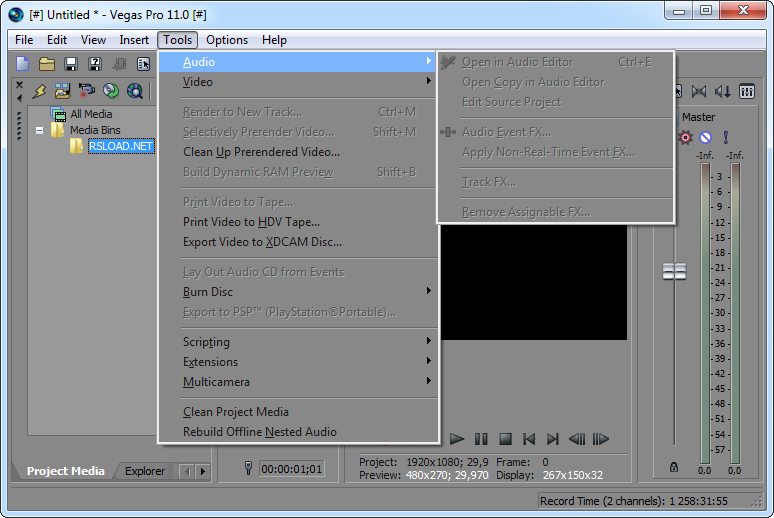Go to end of project
The height and width of the screenshot is (518, 774).
click(x=552, y=438)
